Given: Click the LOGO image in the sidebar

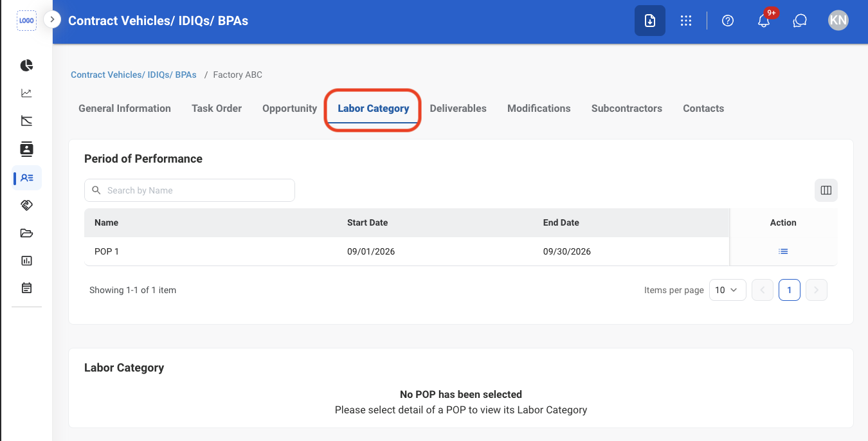Looking at the screenshot, I should [x=26, y=21].
